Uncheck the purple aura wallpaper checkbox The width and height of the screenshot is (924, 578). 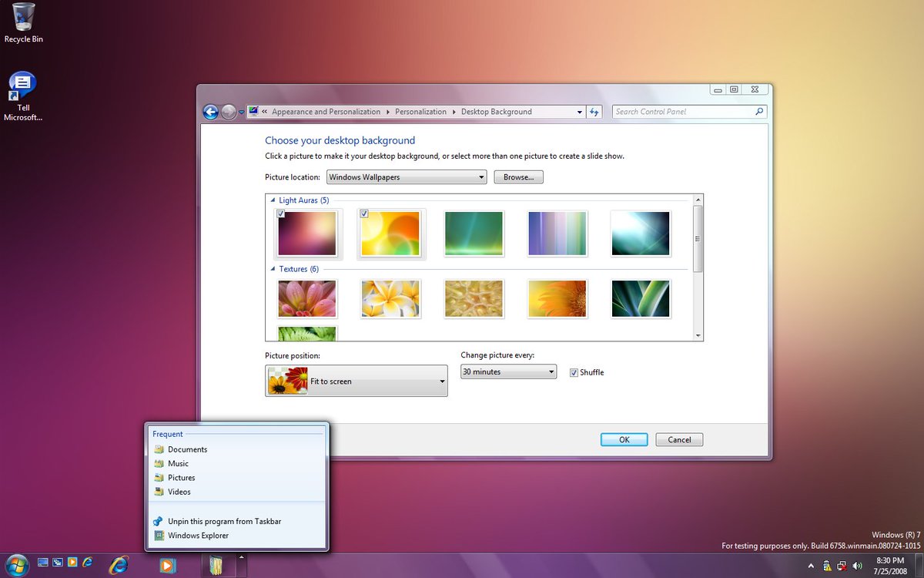[281, 213]
